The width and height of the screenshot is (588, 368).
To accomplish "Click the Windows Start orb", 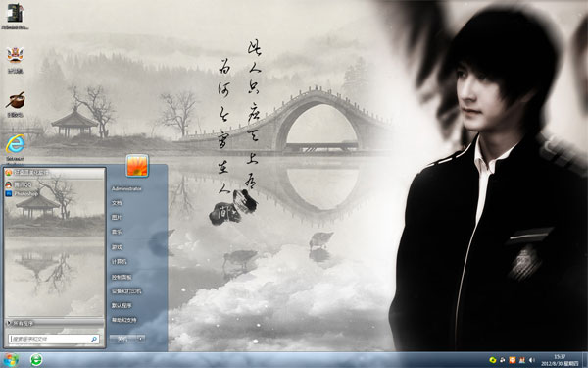I will [11, 360].
